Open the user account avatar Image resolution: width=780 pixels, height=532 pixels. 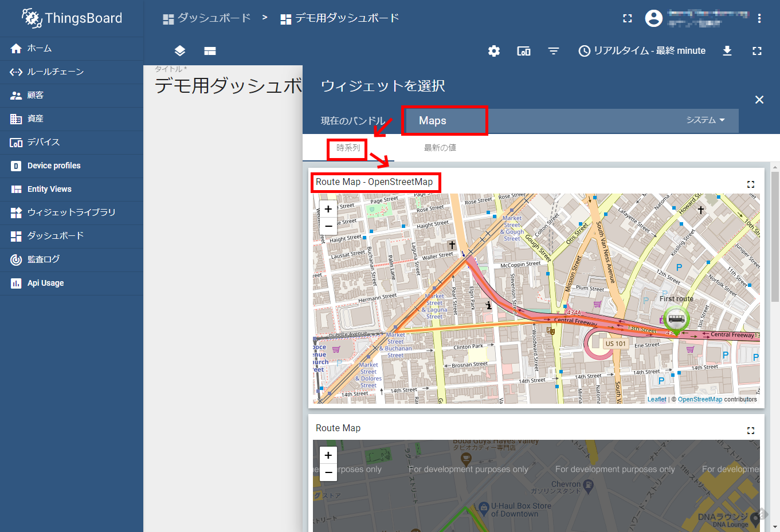click(654, 18)
